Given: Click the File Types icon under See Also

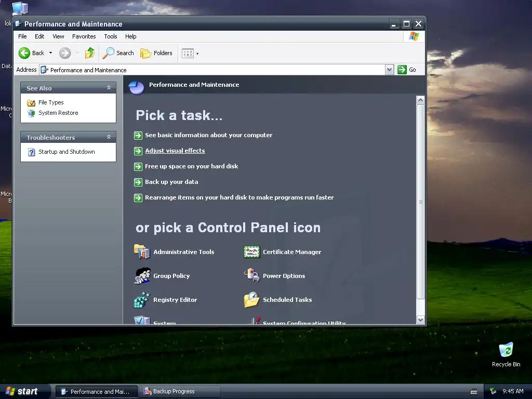Looking at the screenshot, I should [31, 102].
